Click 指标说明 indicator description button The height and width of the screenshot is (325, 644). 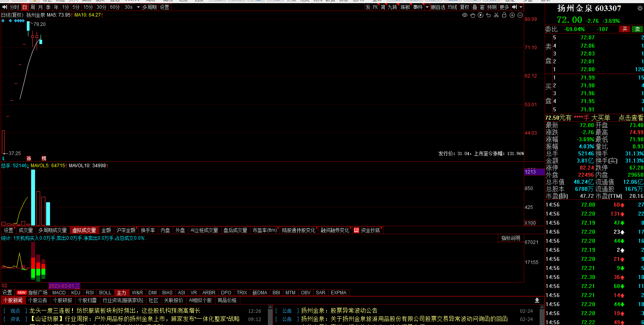tap(511, 238)
